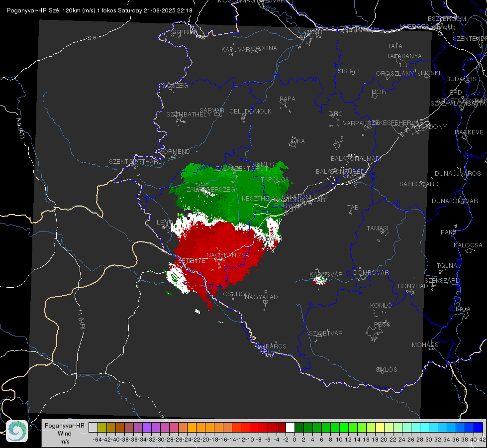Click the SIKLÓS town label

click(x=387, y=370)
